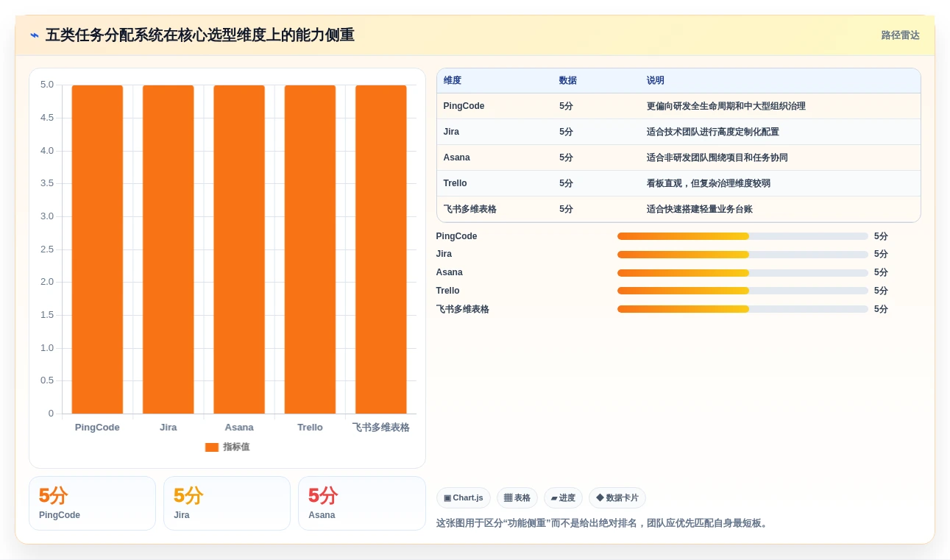This screenshot has width=950, height=560.
Task: Click 适合快速搭建轻量业务台账 description
Action: click(700, 209)
